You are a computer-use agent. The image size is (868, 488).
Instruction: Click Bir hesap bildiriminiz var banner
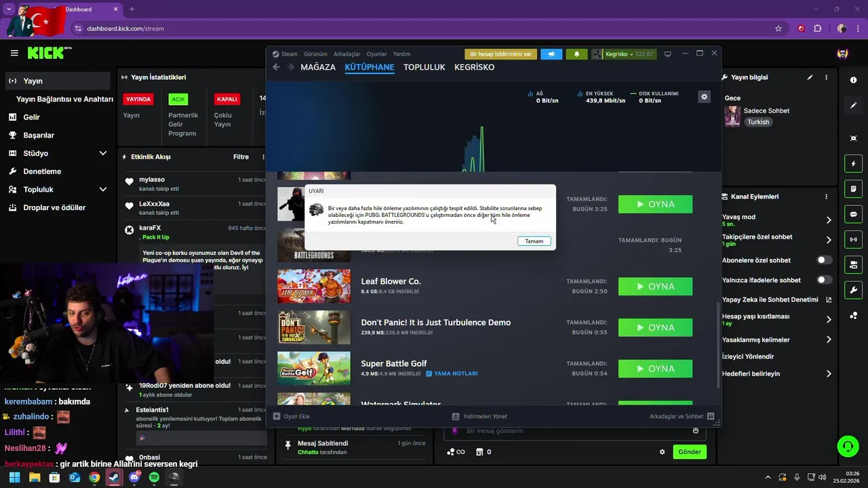500,54
